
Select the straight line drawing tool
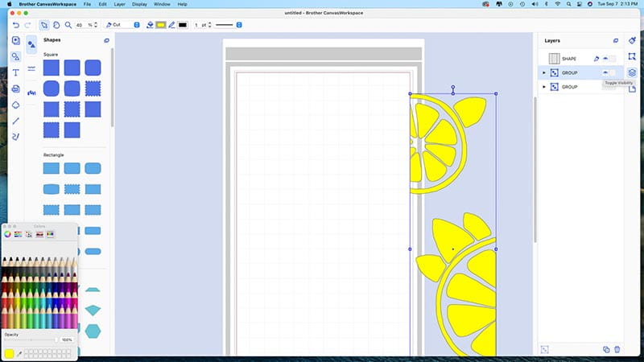[16, 121]
